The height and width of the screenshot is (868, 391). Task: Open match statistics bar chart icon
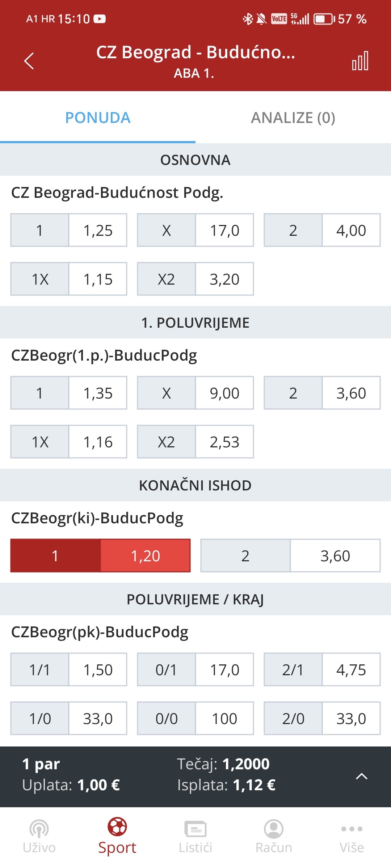[360, 61]
